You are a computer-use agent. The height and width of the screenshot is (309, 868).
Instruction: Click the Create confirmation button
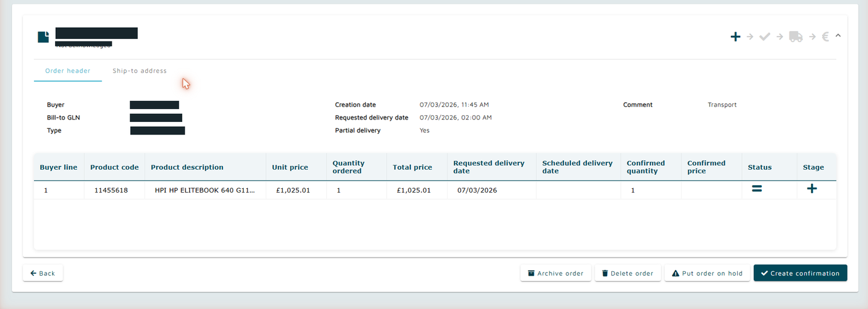[800, 273]
